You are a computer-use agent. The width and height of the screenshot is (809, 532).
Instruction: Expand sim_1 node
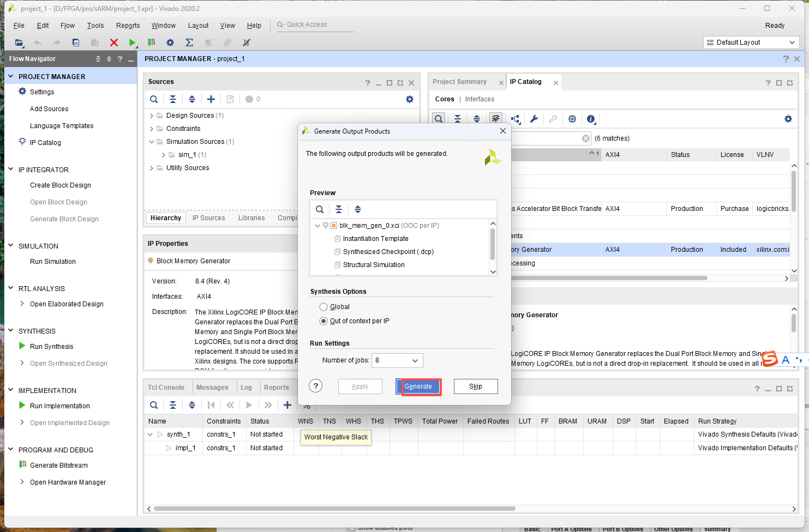[164, 155]
